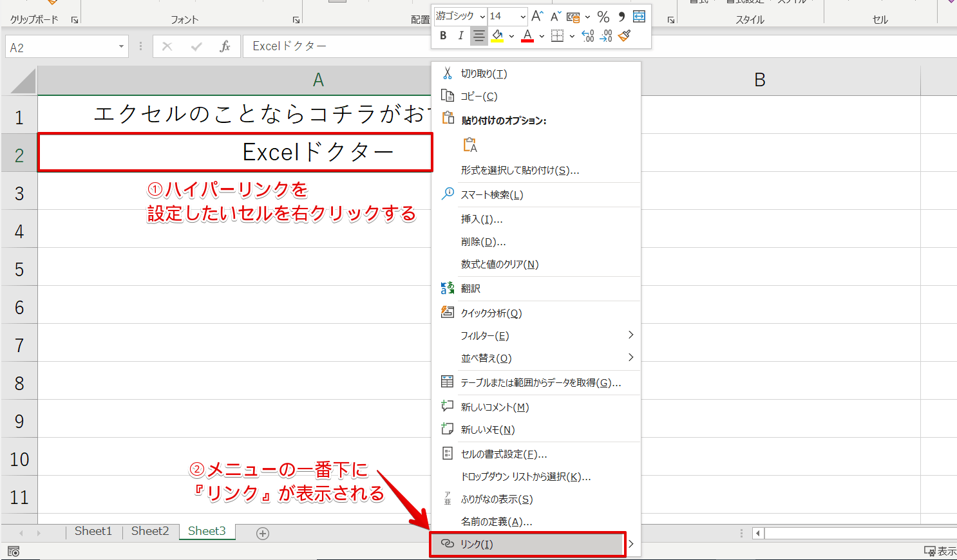Select column B header

(x=781, y=80)
